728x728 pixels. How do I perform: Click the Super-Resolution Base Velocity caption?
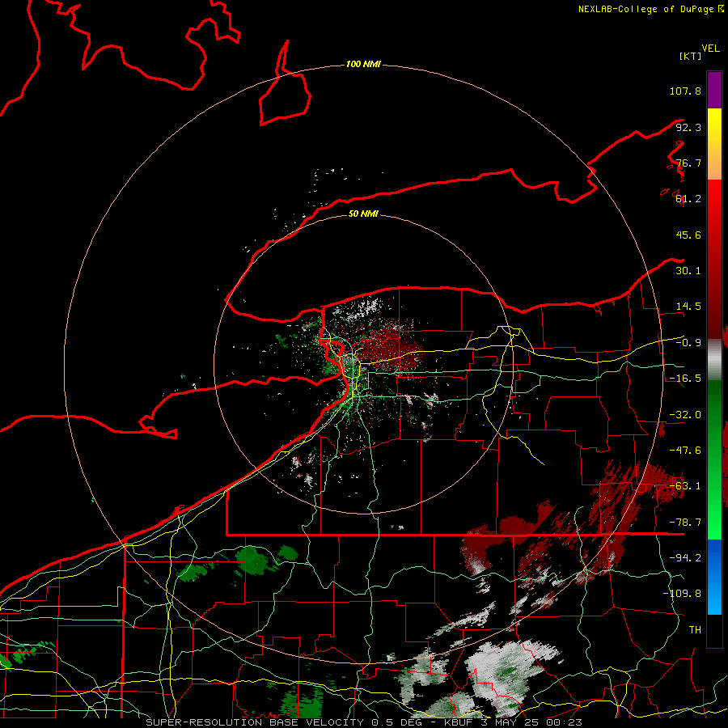click(x=364, y=722)
